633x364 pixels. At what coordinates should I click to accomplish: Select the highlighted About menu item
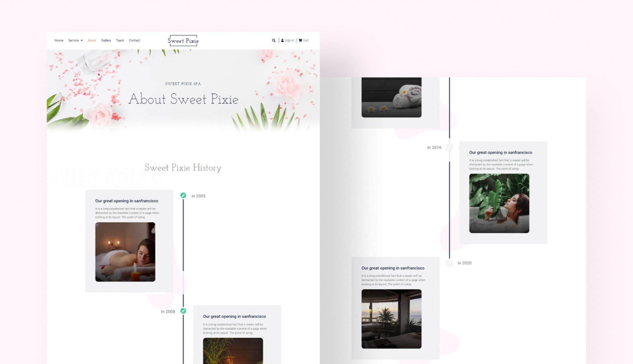92,41
